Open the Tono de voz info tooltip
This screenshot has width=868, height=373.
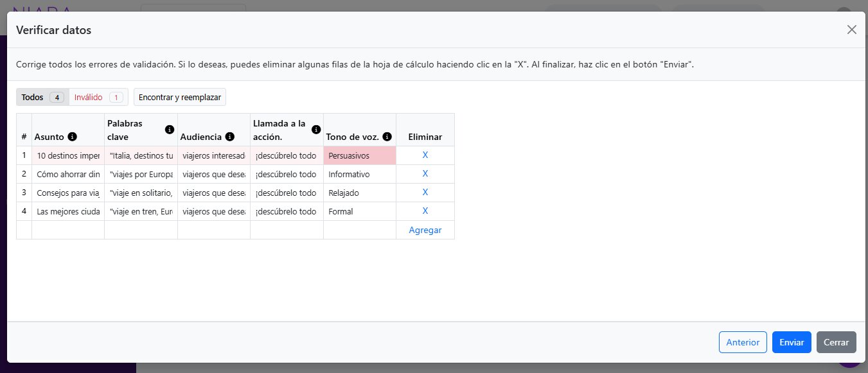click(386, 136)
